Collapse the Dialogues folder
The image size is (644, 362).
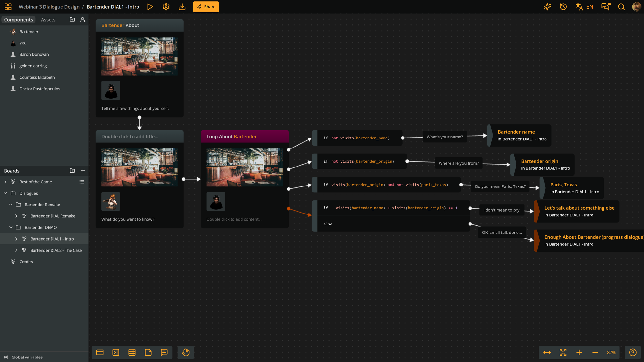coord(5,193)
